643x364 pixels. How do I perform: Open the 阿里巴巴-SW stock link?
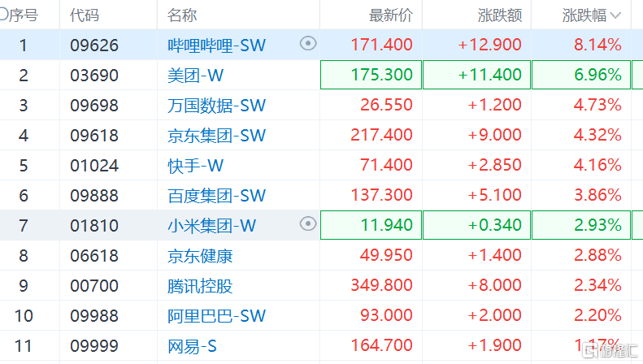click(x=216, y=315)
